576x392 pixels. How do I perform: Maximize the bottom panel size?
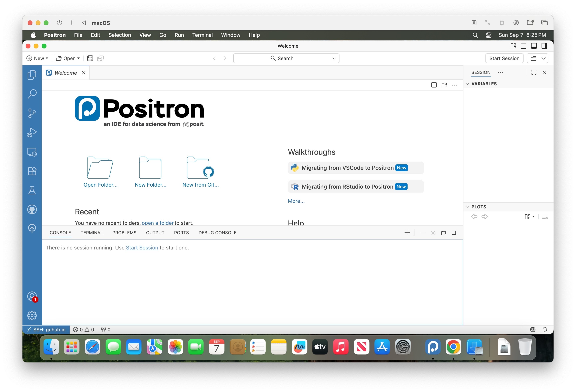click(x=454, y=233)
